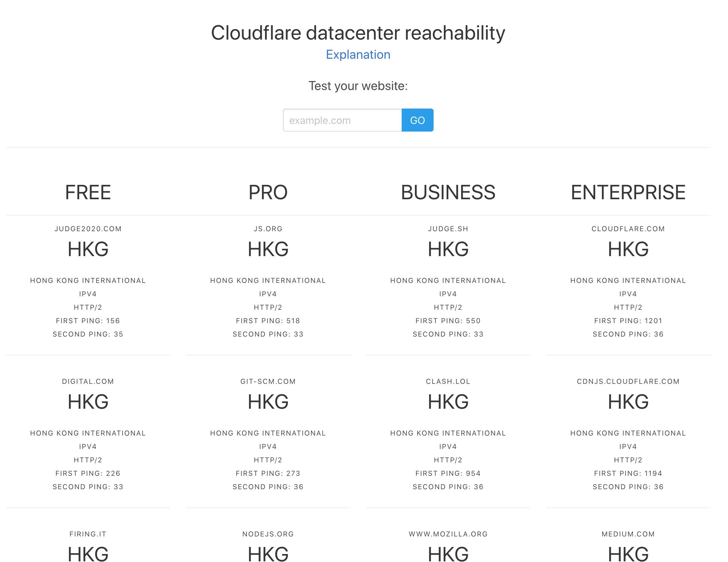728x562 pixels.
Task: Click HKG code under DIGITAL.COM
Action: tap(88, 402)
